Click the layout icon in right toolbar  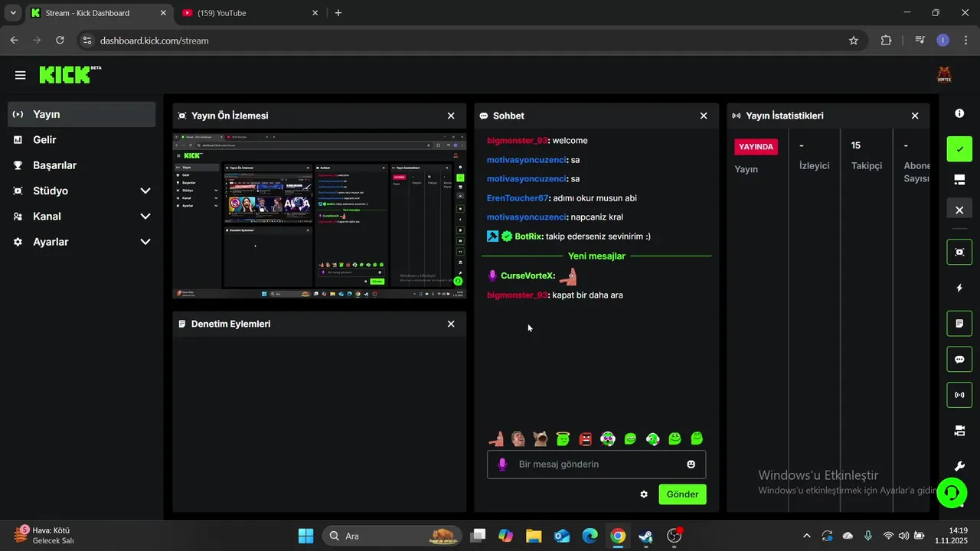[x=959, y=180]
